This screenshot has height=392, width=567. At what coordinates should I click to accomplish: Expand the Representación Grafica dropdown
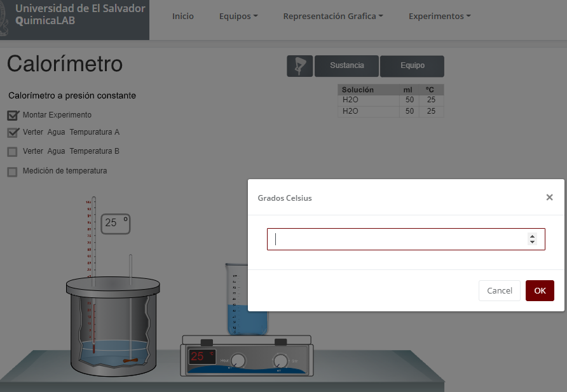click(x=333, y=17)
